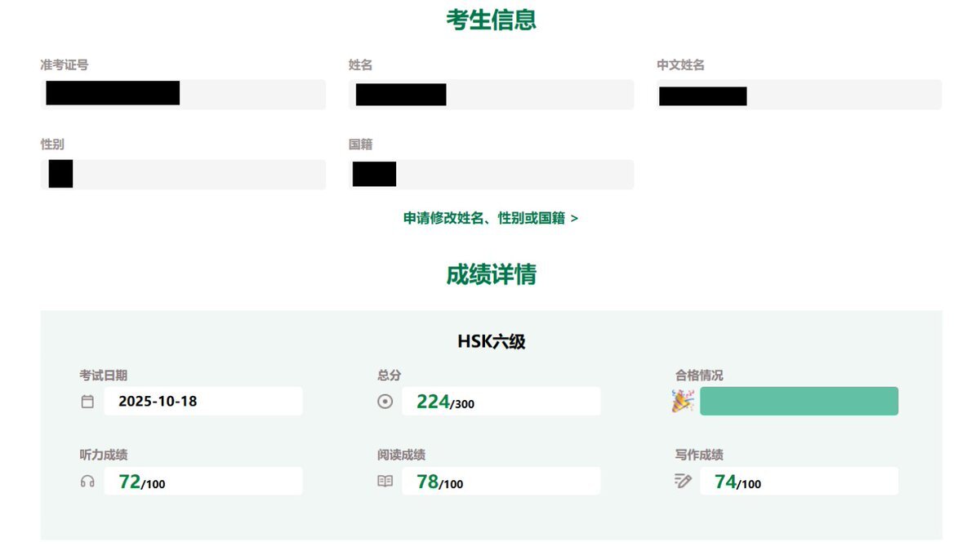Select the 姓名 field
The width and height of the screenshot is (980, 551).
(x=491, y=95)
